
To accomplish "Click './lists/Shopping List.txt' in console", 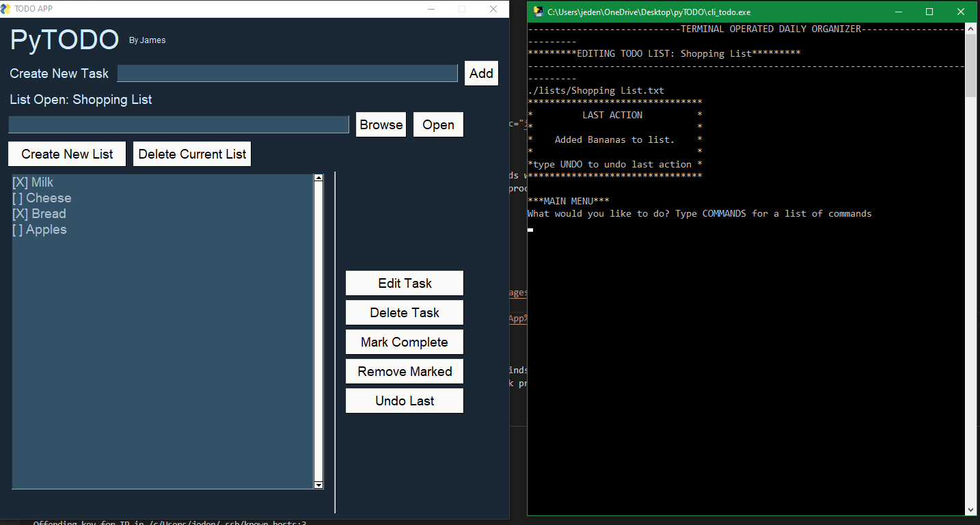I will click(x=596, y=90).
